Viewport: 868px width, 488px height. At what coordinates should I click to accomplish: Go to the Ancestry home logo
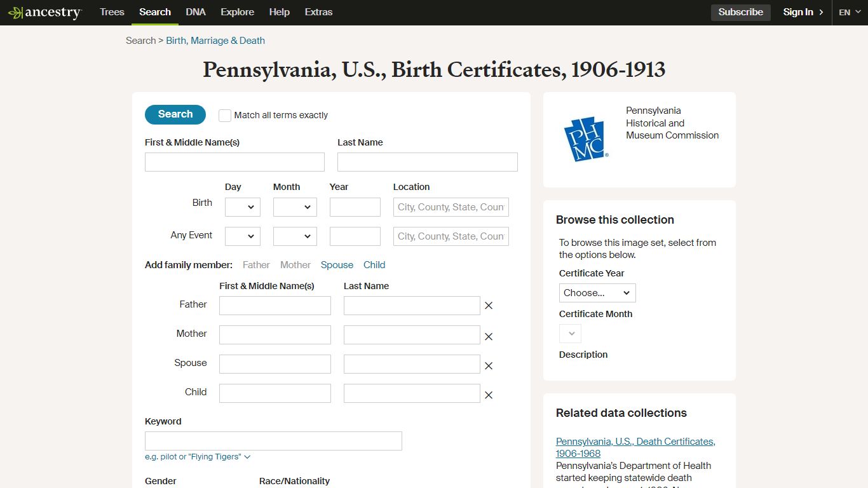tap(44, 12)
